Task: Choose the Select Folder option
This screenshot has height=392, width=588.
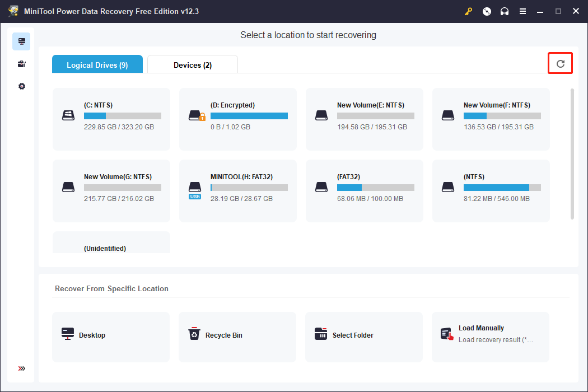Action: pyautogui.click(x=364, y=337)
